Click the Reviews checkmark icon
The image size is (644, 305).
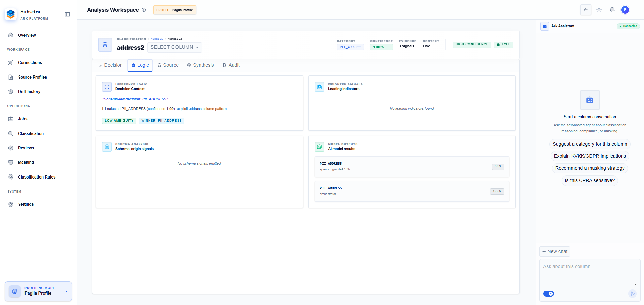point(11,148)
